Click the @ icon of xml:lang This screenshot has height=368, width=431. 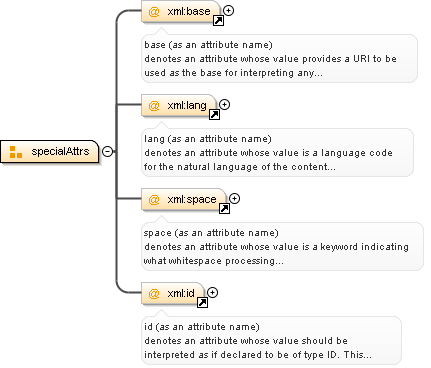tap(154, 106)
